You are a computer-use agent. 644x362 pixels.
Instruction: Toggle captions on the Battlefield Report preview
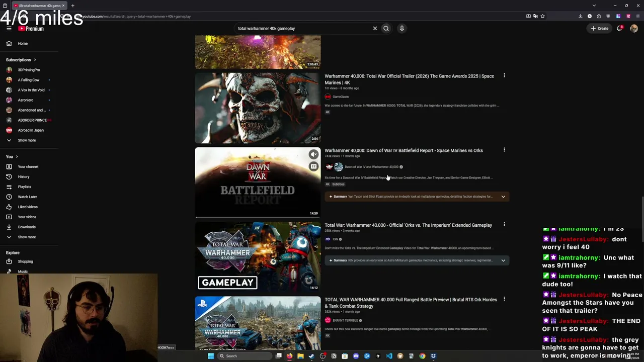313,166
